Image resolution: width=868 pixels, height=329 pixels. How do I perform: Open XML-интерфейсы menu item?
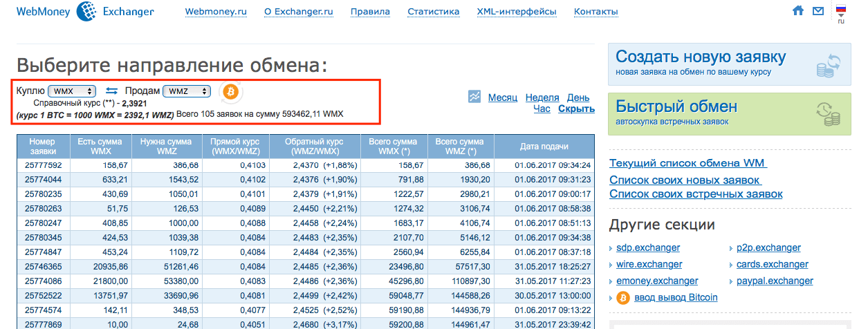click(517, 12)
